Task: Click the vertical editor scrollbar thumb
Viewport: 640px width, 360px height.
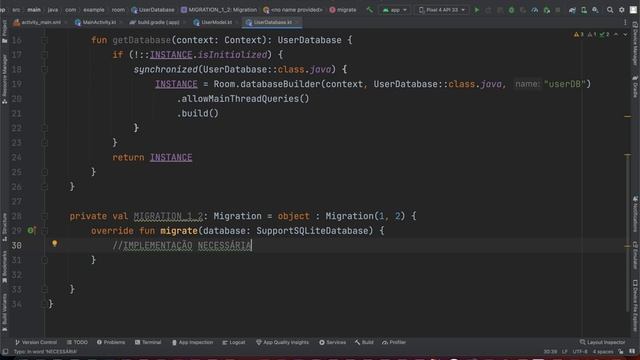Action: click(x=627, y=233)
